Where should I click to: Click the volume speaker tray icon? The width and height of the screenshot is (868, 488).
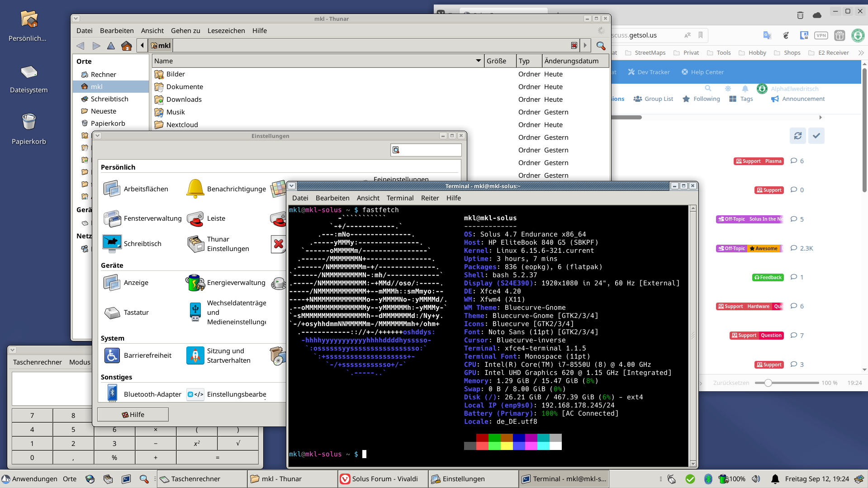click(x=756, y=479)
